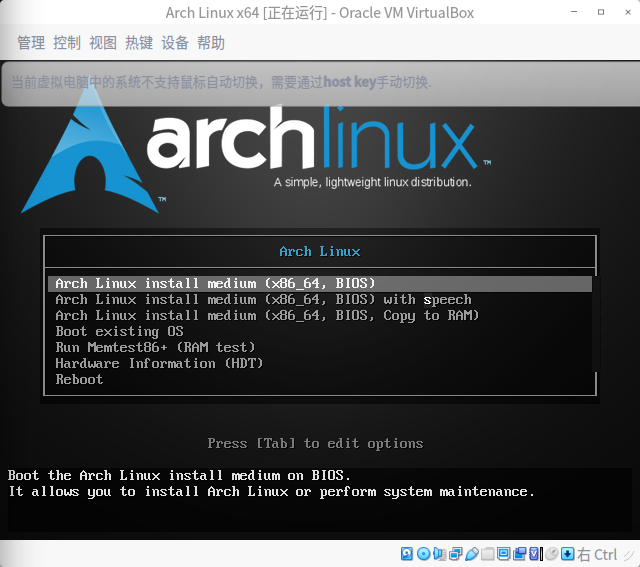The width and height of the screenshot is (640, 567).
Task: Select the install medium with speech entry
Action: [320, 300]
